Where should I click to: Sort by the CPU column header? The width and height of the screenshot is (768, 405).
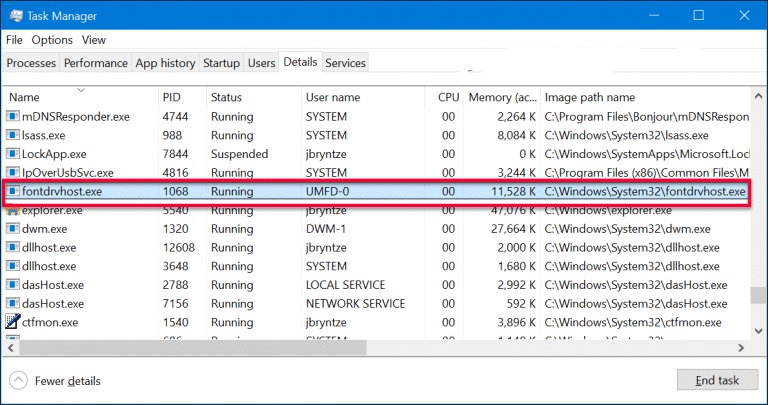(444, 97)
